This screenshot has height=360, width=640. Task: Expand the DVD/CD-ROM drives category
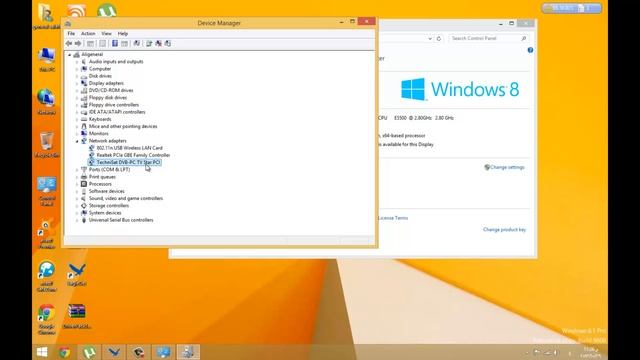tap(77, 91)
